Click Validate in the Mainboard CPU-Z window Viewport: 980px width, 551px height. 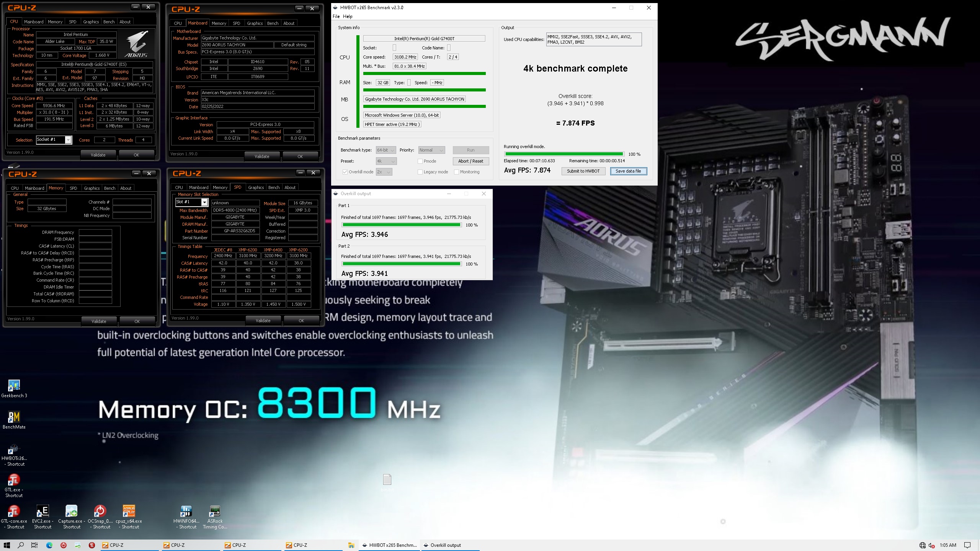click(262, 156)
